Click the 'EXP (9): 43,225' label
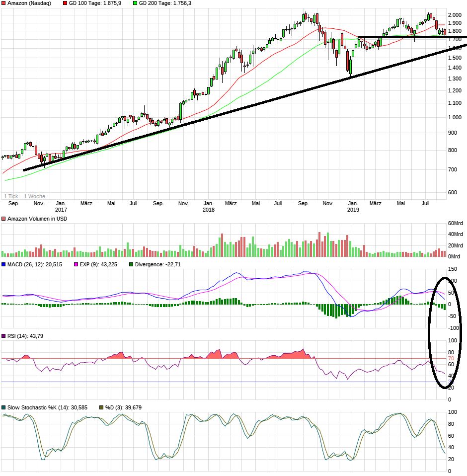Viewport: 467px width, 476px height. tap(98, 264)
